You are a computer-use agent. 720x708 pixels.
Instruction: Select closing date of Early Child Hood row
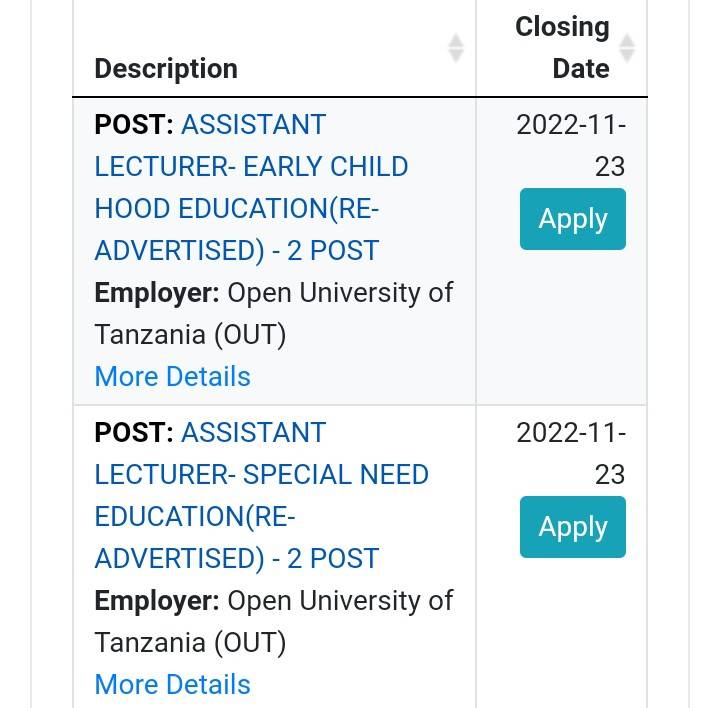point(571,145)
